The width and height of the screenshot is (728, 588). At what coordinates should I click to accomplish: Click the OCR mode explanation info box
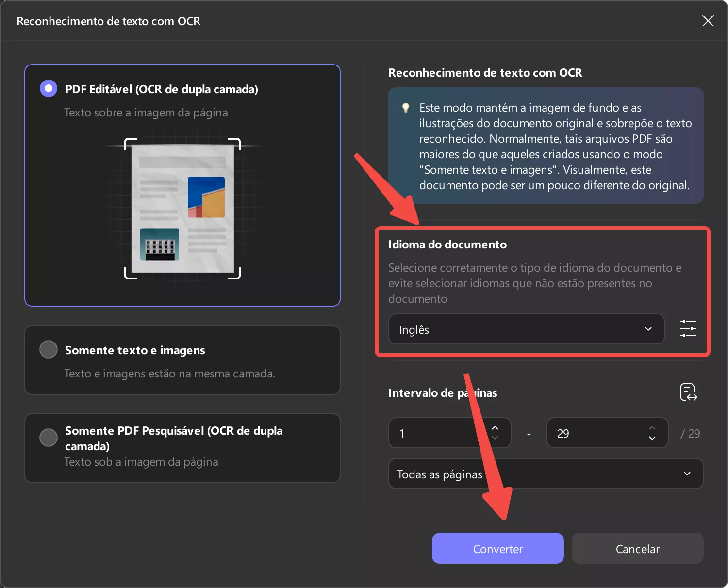pos(546,146)
